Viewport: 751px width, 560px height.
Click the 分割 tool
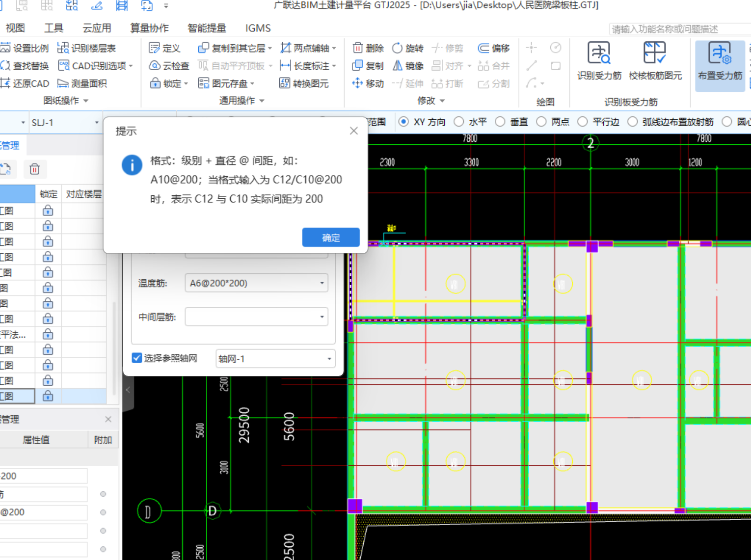tap(494, 83)
